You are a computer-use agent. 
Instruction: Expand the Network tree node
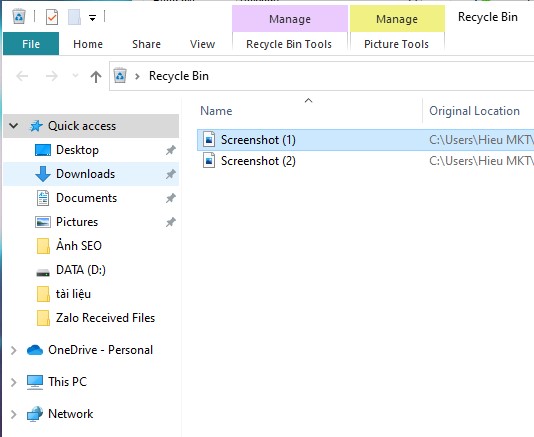(x=14, y=414)
